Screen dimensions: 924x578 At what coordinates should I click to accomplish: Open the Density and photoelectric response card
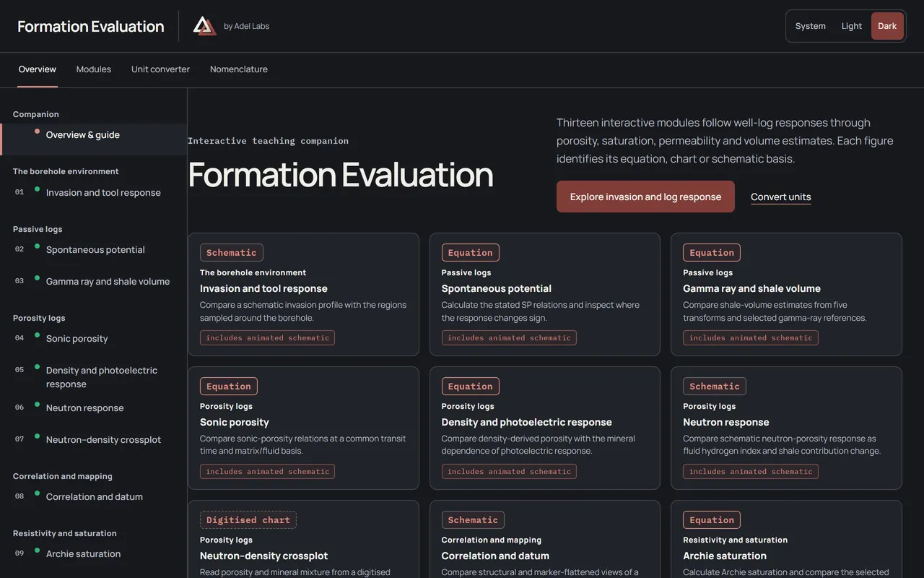[x=545, y=428]
